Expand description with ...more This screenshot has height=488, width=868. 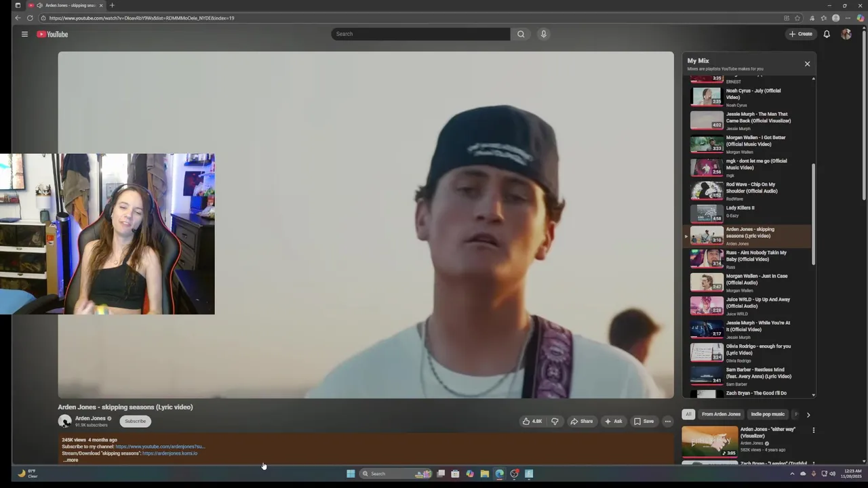tap(71, 460)
